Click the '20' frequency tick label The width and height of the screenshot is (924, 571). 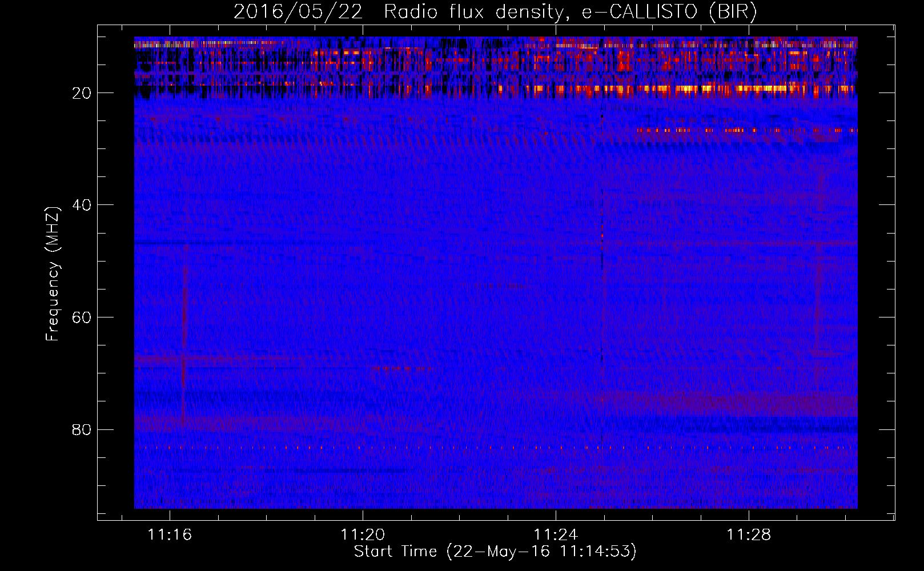(x=82, y=93)
